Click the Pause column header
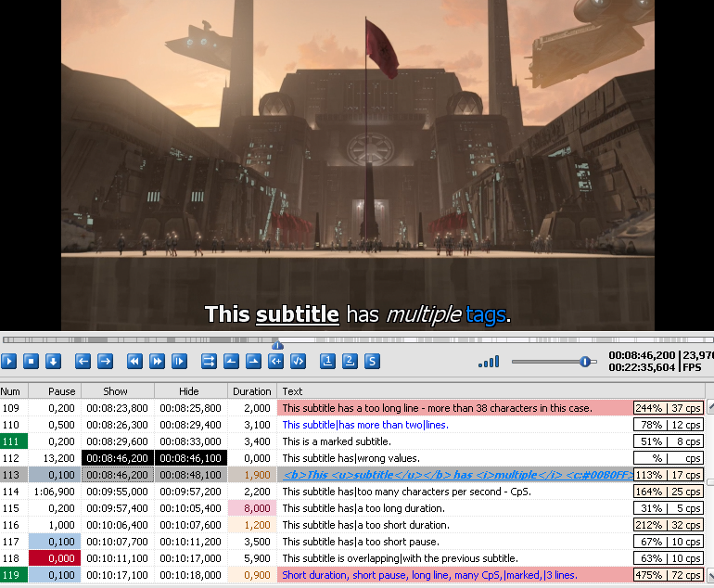Image resolution: width=714 pixels, height=588 pixels. [55, 391]
